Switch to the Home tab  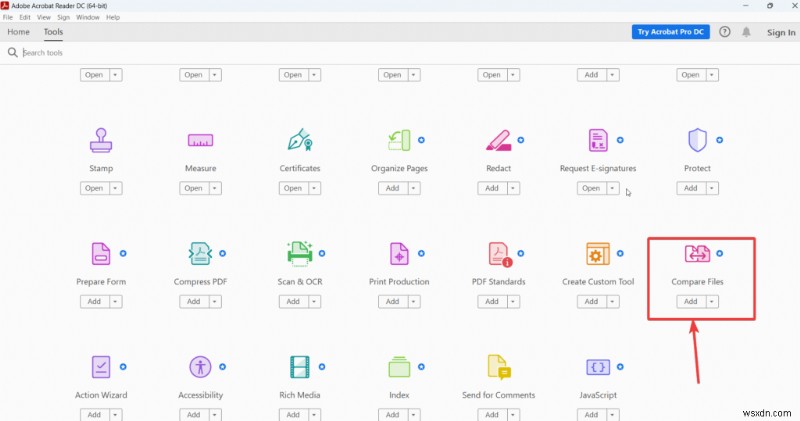click(18, 32)
